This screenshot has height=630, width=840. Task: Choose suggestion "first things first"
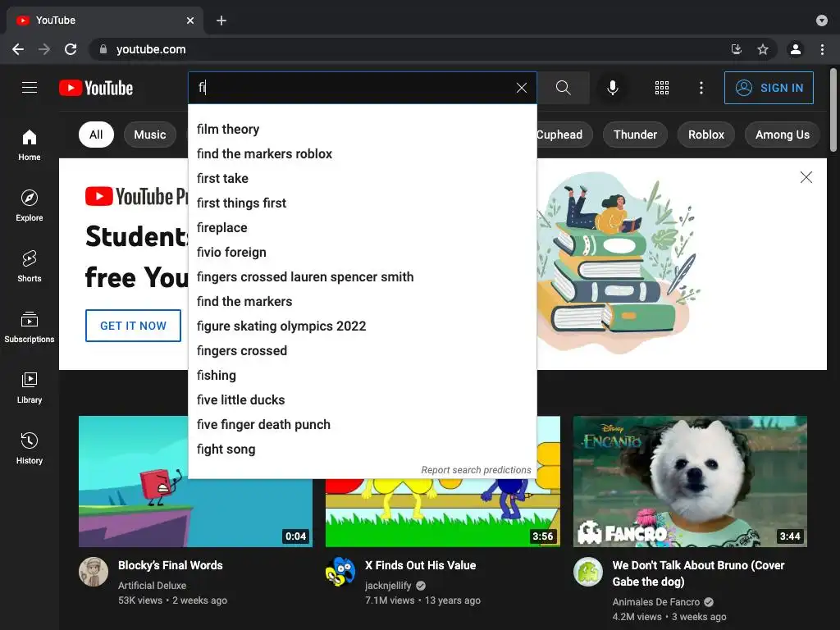coord(363,203)
